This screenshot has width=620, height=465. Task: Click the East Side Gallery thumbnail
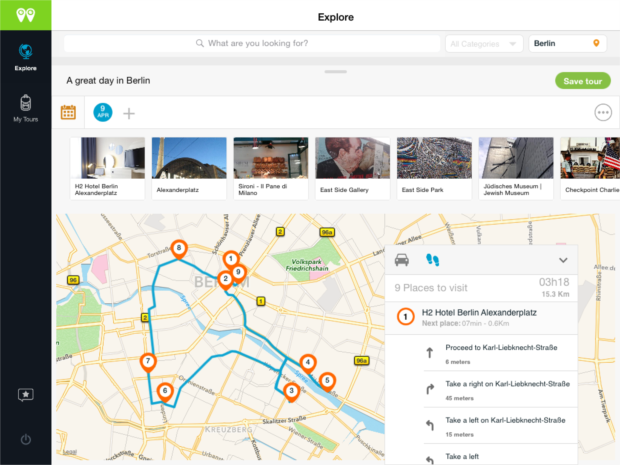(x=352, y=166)
